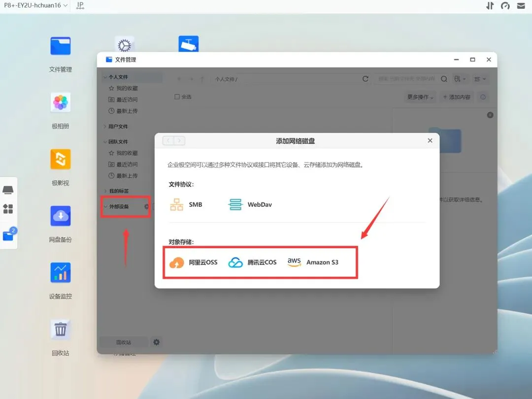Screen dimensions: 532x399
Task: Click the search magnifier icon in file manager
Action: (x=444, y=79)
